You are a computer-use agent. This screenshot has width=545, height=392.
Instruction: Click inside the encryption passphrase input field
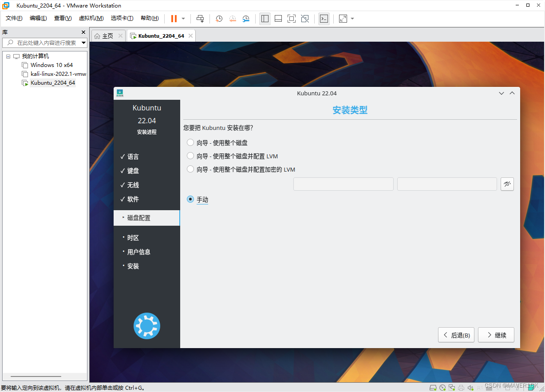(343, 184)
